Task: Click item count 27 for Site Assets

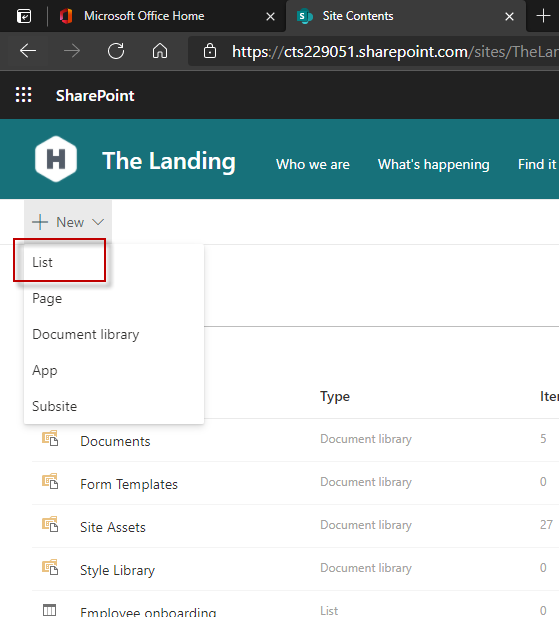Action: 546,525
